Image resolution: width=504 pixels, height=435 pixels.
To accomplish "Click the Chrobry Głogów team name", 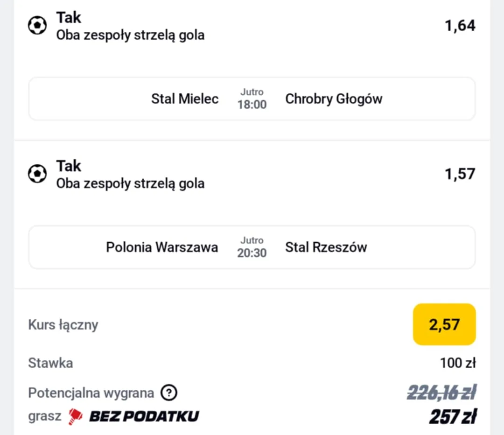I will [334, 99].
